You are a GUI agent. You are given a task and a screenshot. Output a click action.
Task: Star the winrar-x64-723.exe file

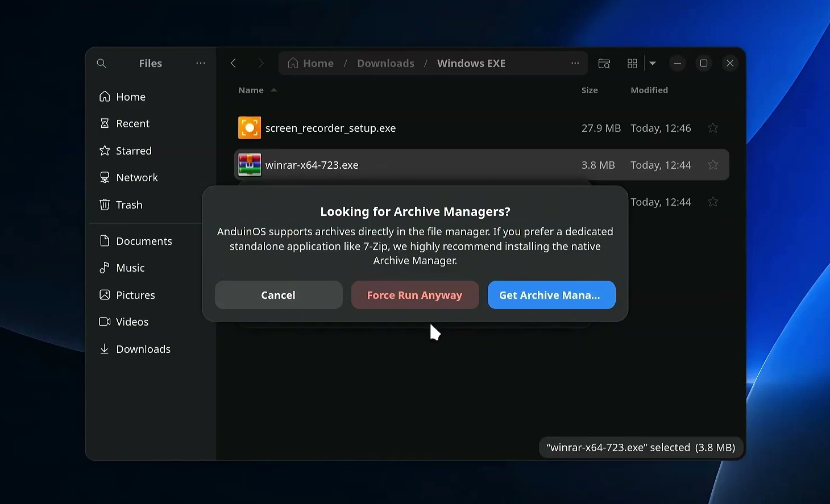coord(713,165)
